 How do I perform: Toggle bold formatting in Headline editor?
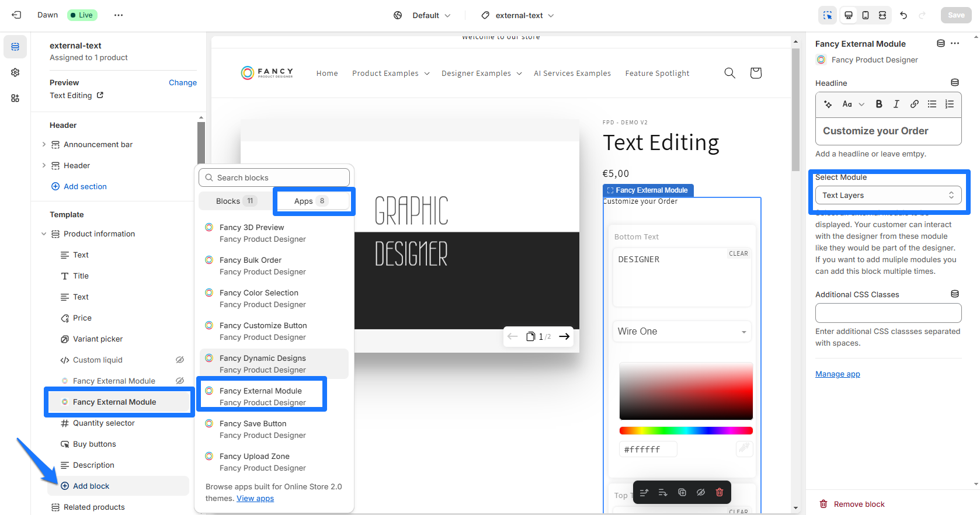879,104
